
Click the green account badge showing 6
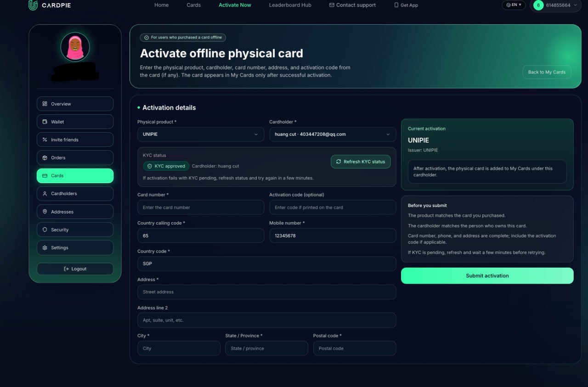click(x=538, y=5)
